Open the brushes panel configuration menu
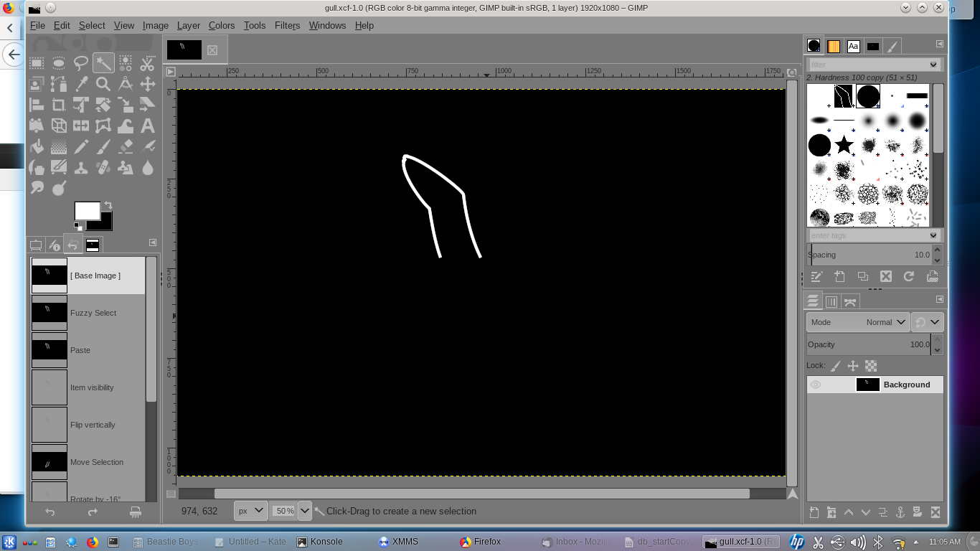The height and width of the screenshot is (551, 980). point(940,44)
